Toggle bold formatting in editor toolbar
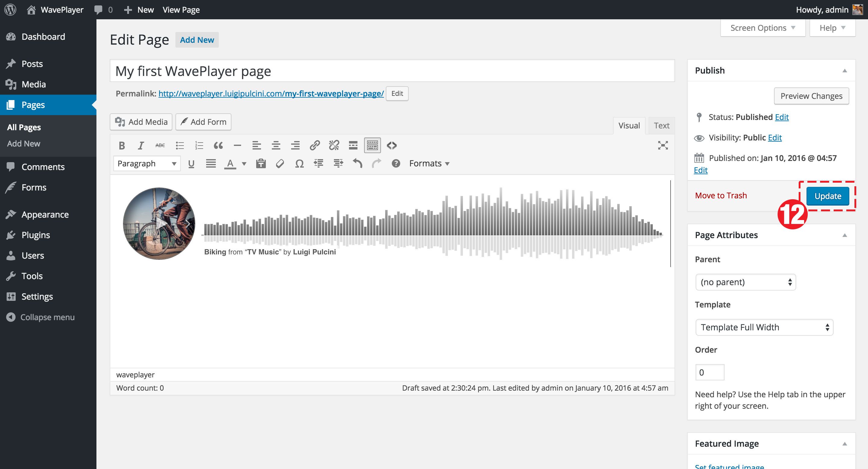Viewport: 868px width, 469px height. pos(122,146)
